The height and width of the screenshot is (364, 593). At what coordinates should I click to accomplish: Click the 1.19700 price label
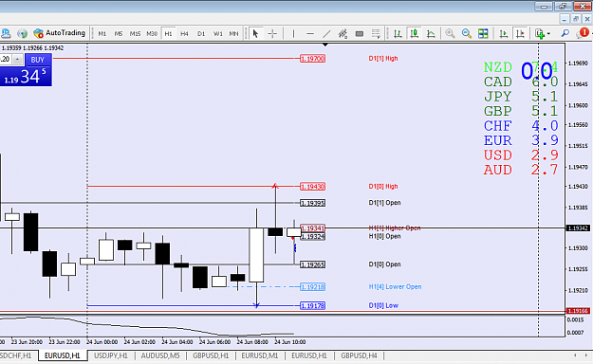click(313, 59)
